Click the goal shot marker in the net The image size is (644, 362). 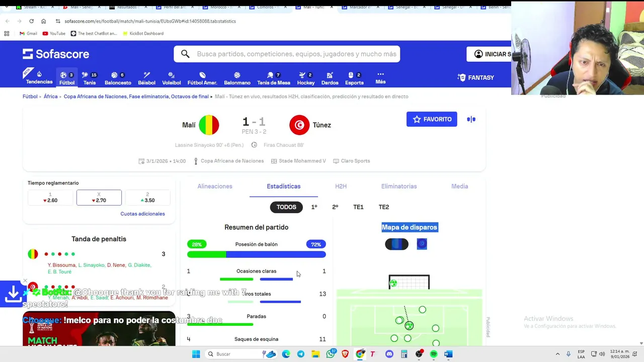coord(393,283)
